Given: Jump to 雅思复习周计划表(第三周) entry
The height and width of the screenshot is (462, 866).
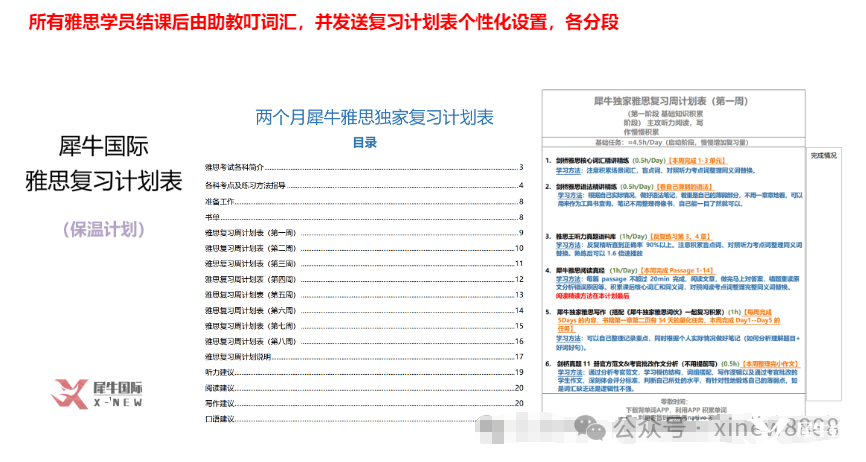Looking at the screenshot, I should click(364, 264).
